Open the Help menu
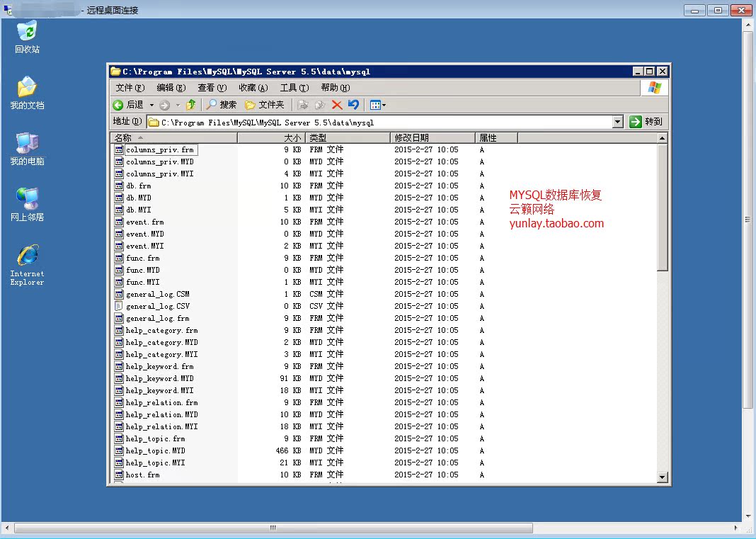Image resolution: width=756 pixels, height=539 pixels. coord(336,87)
